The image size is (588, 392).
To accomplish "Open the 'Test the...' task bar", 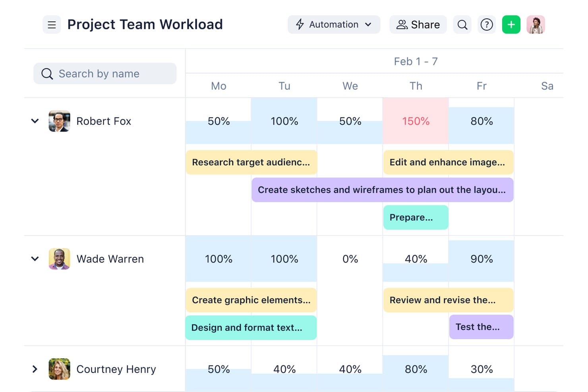I will coord(481,327).
